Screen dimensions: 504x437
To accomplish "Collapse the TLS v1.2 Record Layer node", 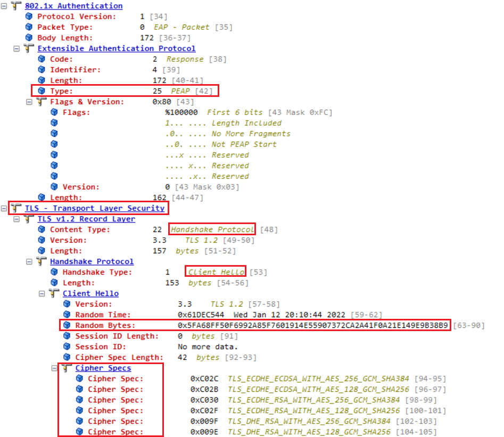I will pos(16,219).
